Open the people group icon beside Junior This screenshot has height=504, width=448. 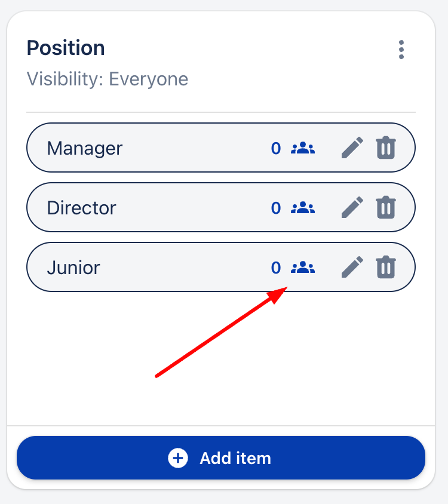(303, 268)
